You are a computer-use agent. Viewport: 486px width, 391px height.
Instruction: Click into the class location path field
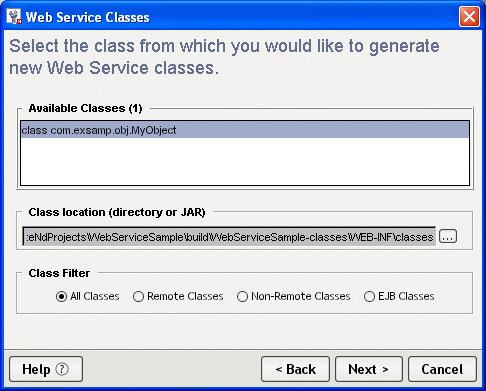pyautogui.click(x=229, y=237)
